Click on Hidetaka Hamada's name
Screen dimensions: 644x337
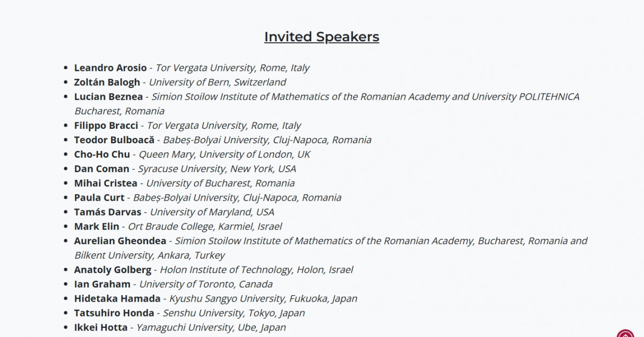pyautogui.click(x=117, y=299)
